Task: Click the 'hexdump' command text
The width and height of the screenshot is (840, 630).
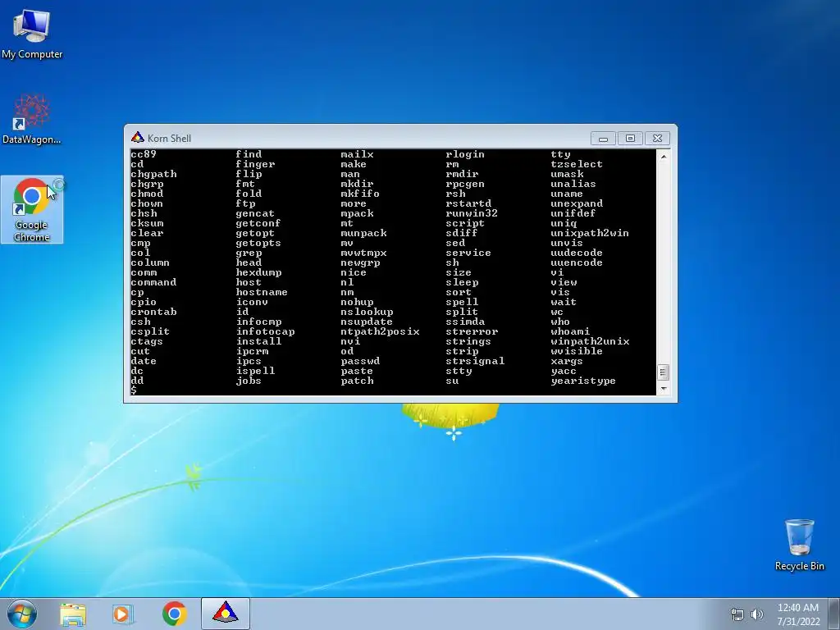Action: (258, 272)
